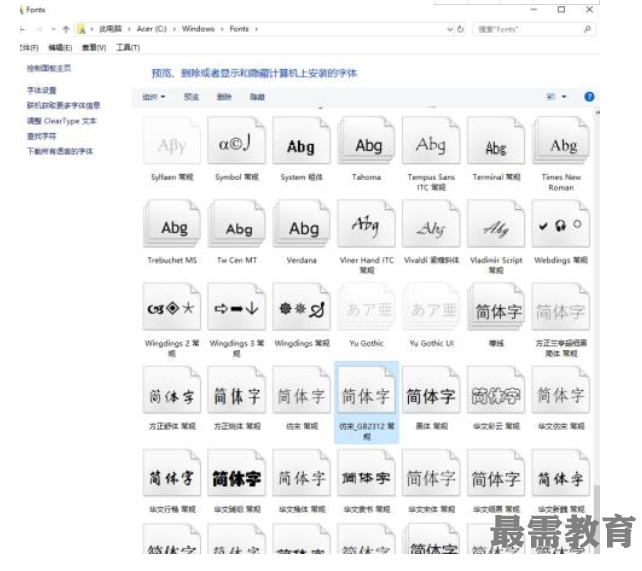Select the 华文楷体 font icon
Viewport: 642px width, 571px height.
pos(301,473)
